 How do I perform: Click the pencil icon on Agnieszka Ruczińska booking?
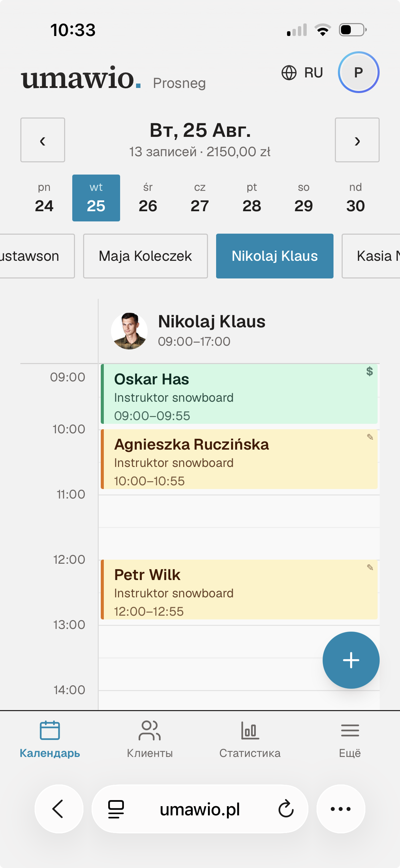pos(370,437)
